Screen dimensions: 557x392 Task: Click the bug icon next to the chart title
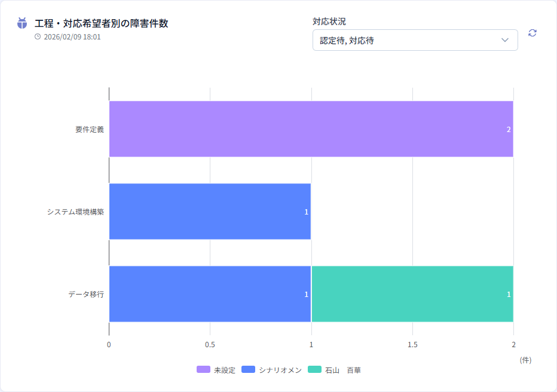[x=22, y=24]
